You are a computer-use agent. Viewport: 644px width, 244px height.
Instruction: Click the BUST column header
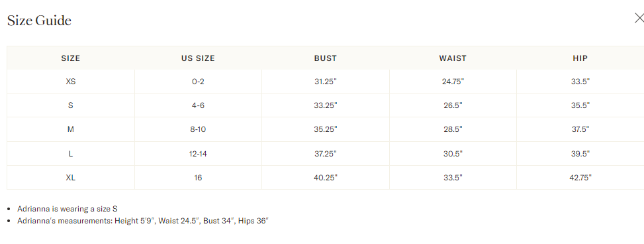tap(325, 58)
